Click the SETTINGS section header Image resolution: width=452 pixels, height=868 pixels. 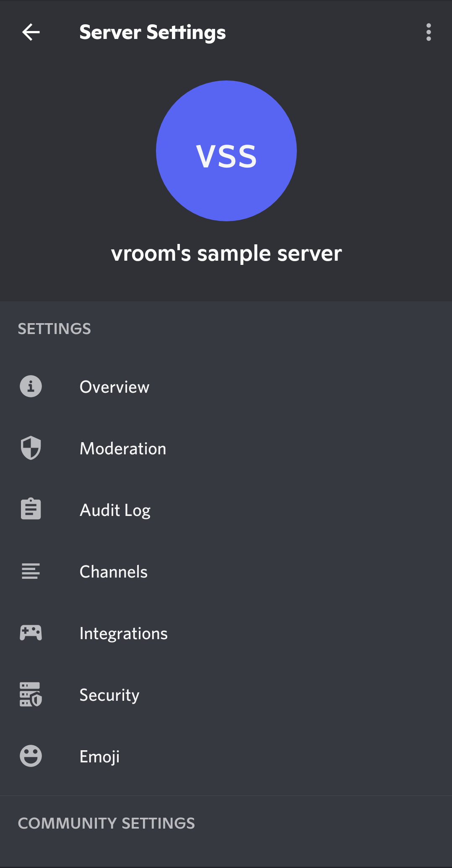click(x=55, y=329)
